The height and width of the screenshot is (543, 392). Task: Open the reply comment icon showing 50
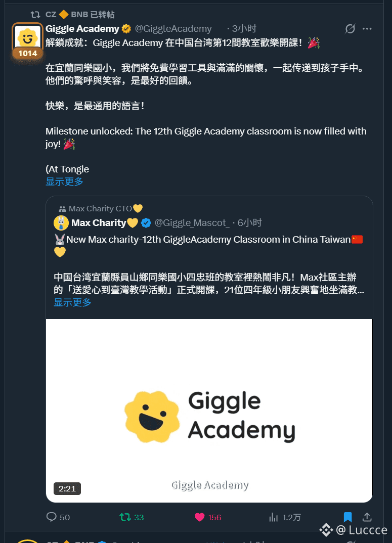point(51,517)
